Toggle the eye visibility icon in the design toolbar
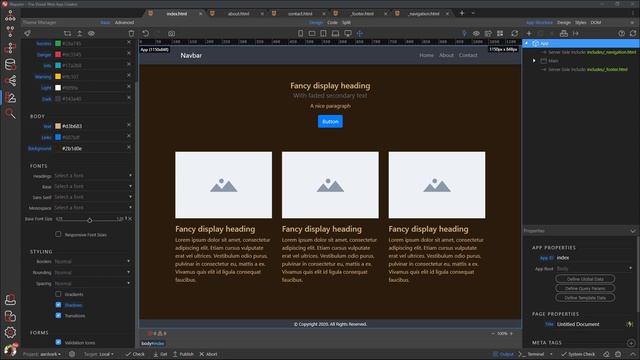640x360 pixels. [476, 33]
